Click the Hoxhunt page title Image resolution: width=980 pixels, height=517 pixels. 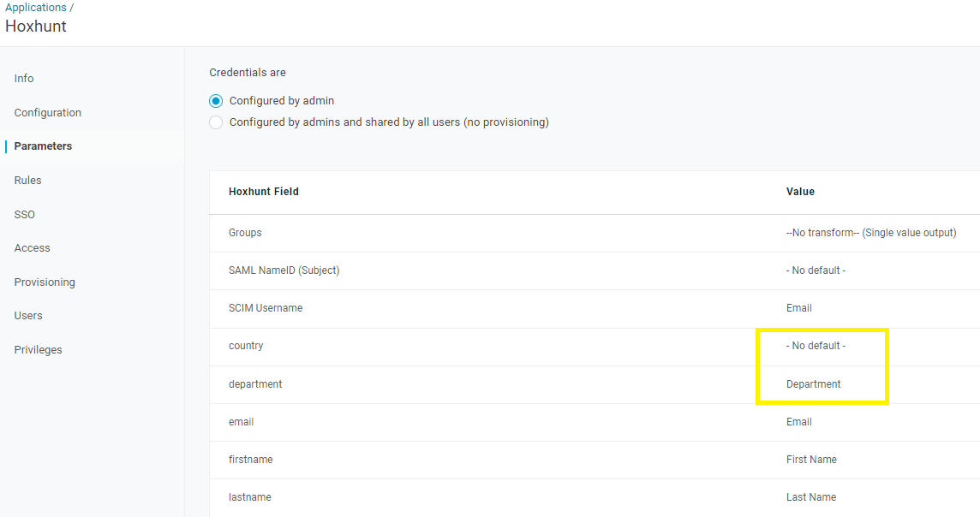[36, 27]
